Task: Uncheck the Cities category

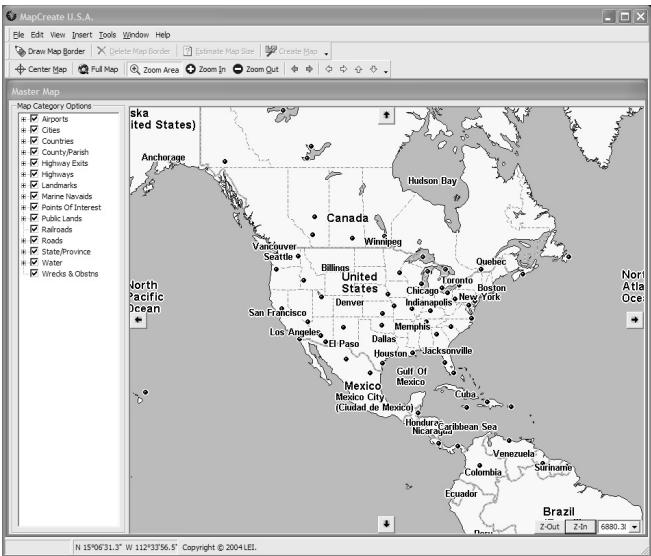Action: click(34, 130)
